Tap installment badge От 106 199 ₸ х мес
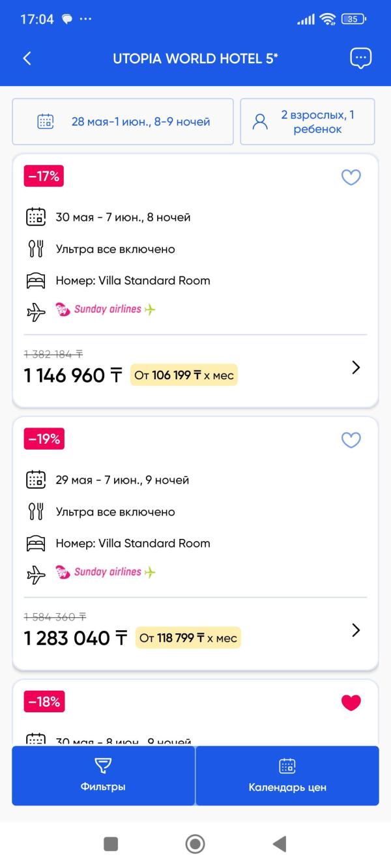This screenshot has width=391, height=868. point(184,375)
